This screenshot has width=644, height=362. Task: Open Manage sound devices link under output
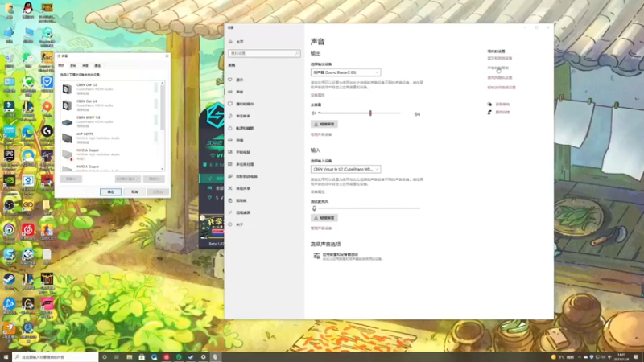pos(320,134)
